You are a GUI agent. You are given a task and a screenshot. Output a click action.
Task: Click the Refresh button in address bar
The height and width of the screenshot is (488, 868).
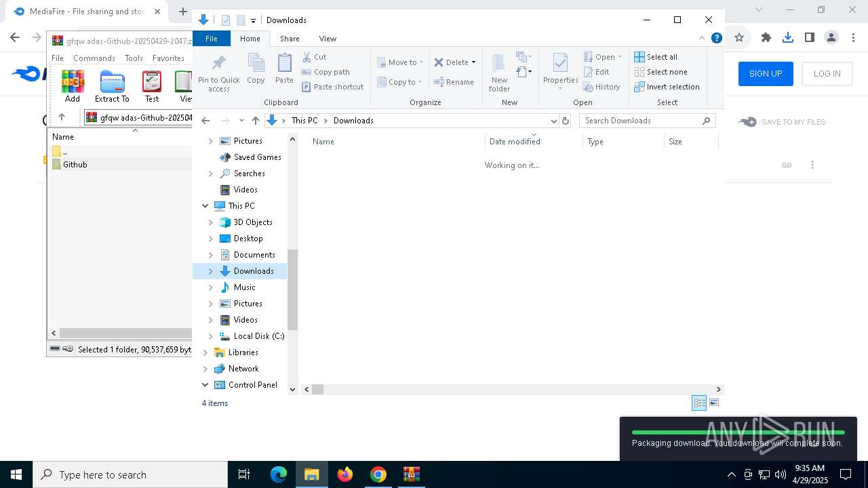coord(566,121)
